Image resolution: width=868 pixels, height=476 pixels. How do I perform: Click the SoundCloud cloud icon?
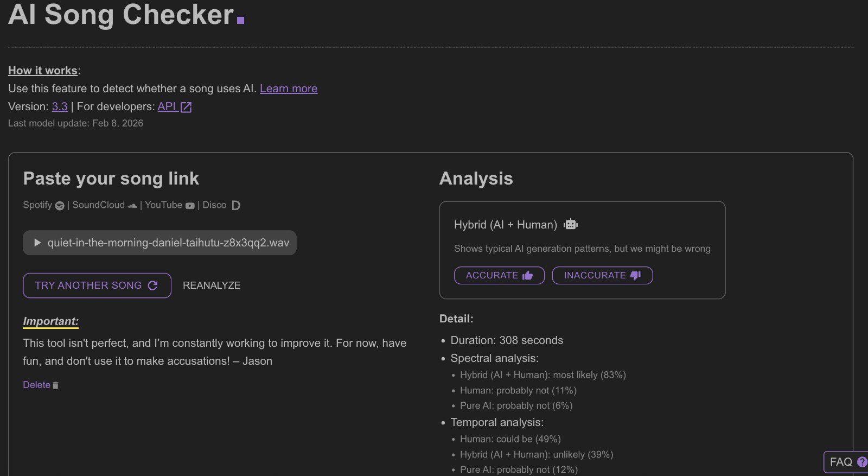(x=132, y=206)
